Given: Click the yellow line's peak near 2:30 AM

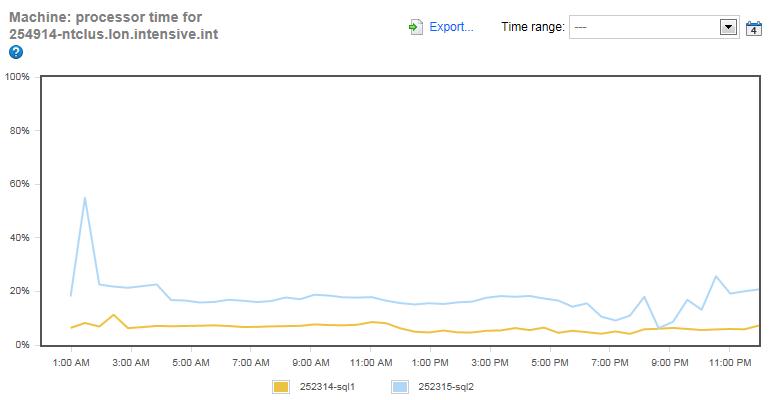Looking at the screenshot, I should [114, 315].
